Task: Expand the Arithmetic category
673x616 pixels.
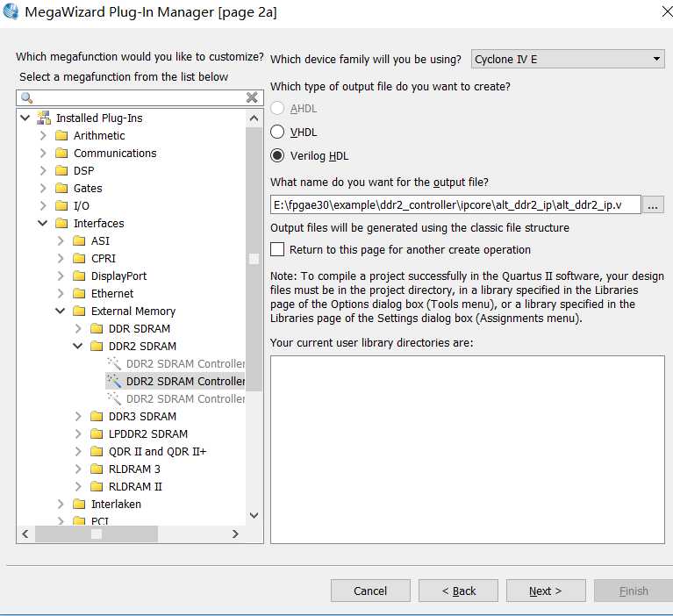Action: click(43, 136)
